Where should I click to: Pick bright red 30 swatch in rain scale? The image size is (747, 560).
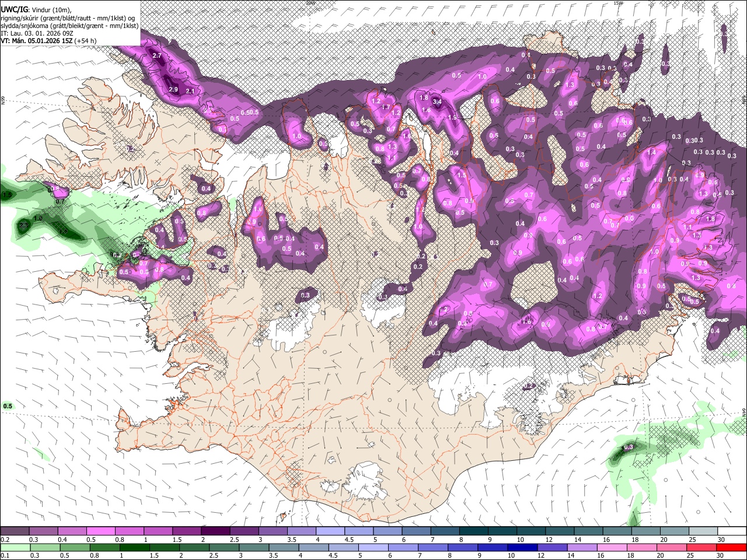(x=731, y=547)
